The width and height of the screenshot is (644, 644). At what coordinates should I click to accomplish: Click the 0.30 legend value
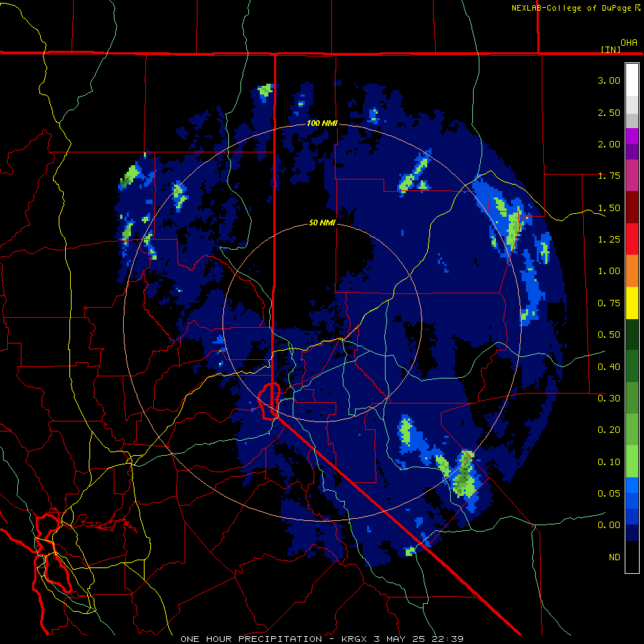(609, 399)
